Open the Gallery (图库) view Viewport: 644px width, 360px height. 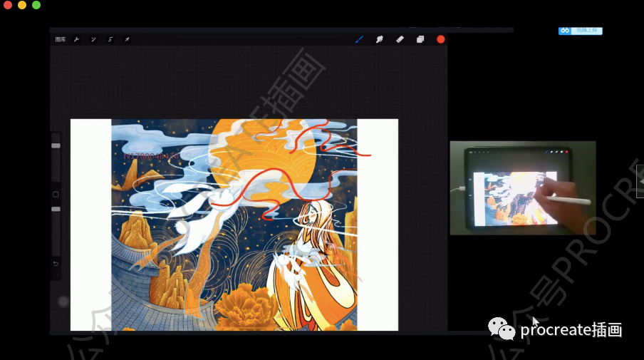[61, 39]
